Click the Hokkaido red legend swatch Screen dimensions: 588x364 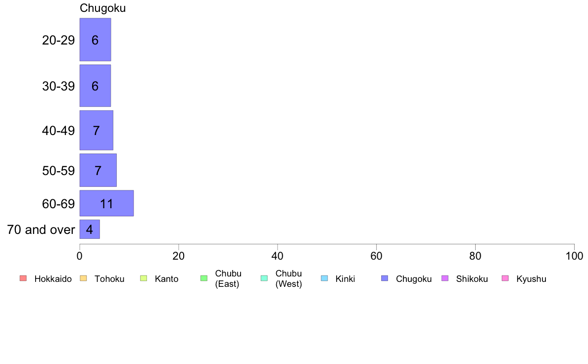point(23,278)
